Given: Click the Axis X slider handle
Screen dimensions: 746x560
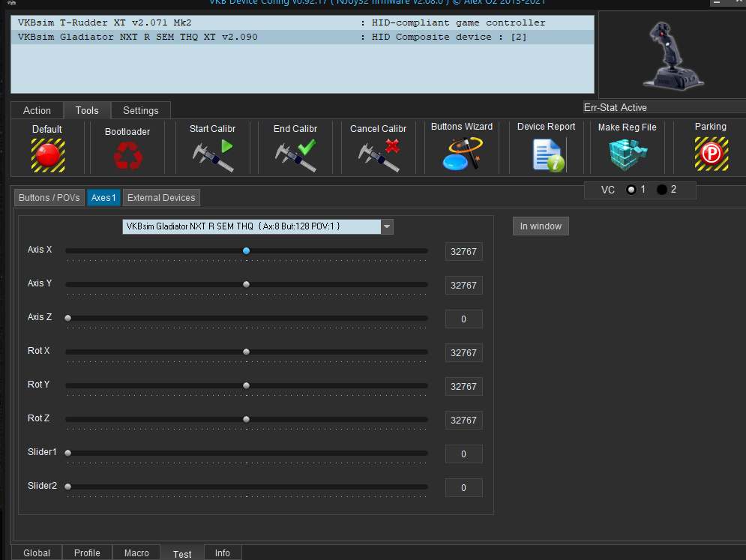Looking at the screenshot, I should [246, 250].
